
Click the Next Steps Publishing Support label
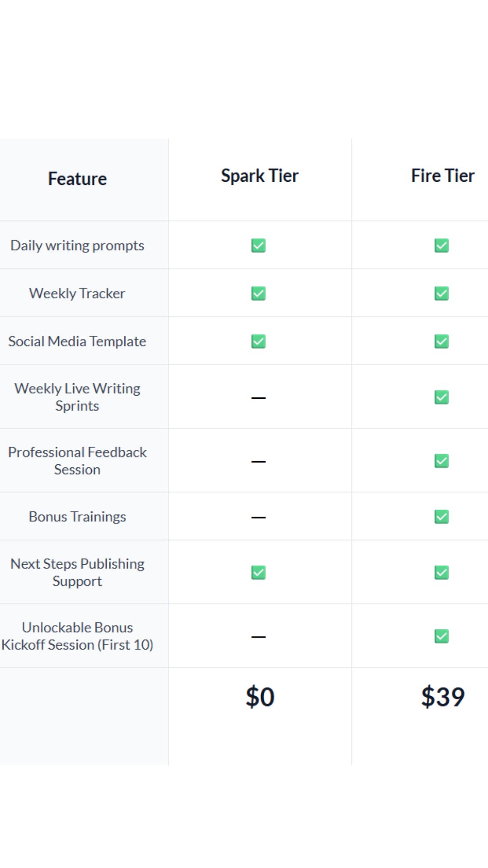pyautogui.click(x=77, y=572)
